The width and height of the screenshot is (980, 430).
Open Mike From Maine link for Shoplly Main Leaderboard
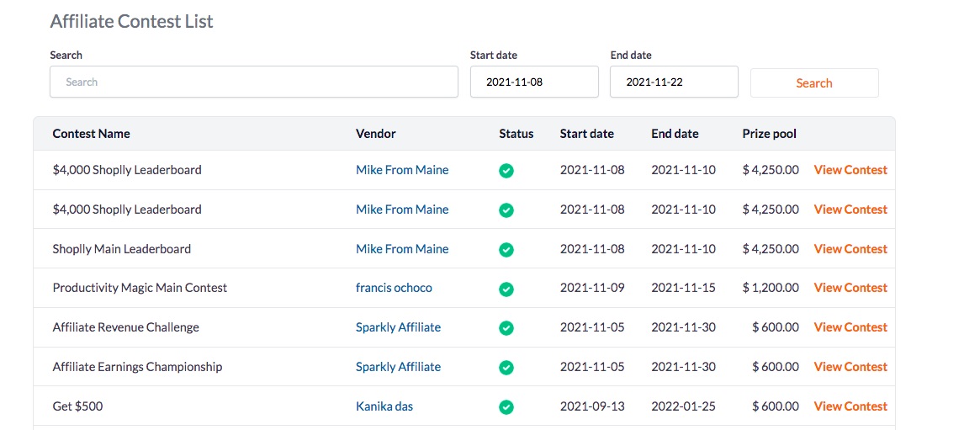pos(402,249)
